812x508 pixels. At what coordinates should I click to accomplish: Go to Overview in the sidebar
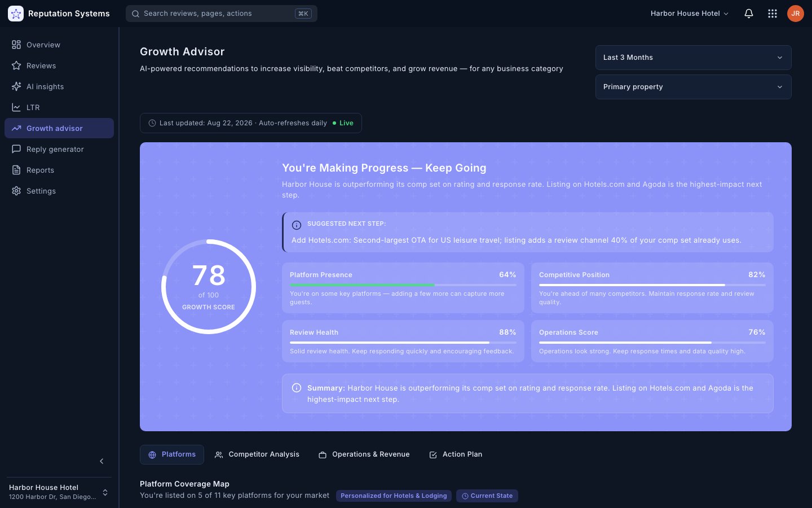tap(59, 45)
